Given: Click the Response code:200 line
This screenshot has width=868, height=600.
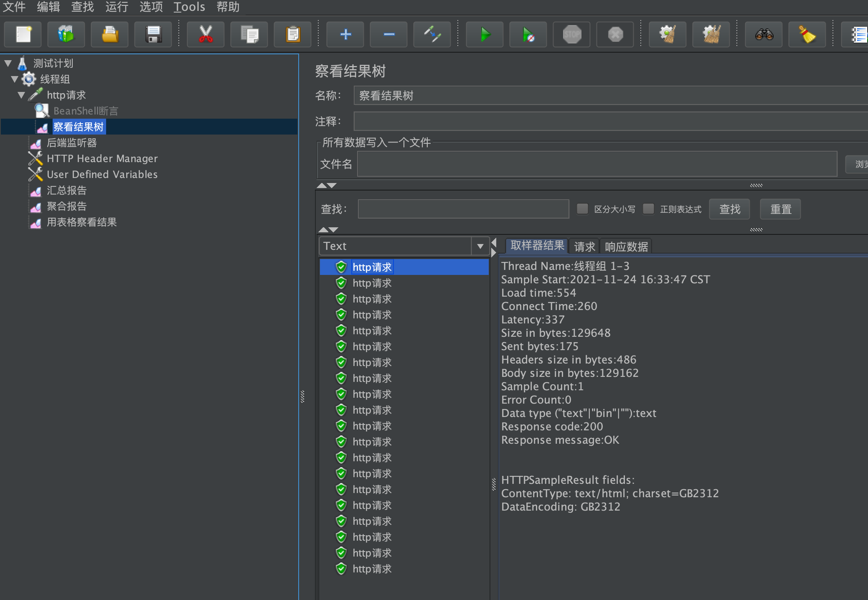Looking at the screenshot, I should (x=552, y=427).
